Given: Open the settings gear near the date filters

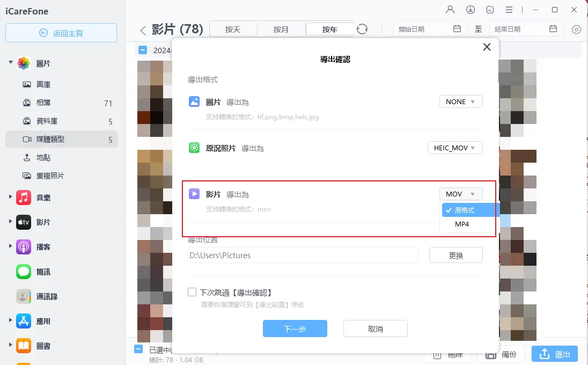Looking at the screenshot, I should [x=576, y=30].
